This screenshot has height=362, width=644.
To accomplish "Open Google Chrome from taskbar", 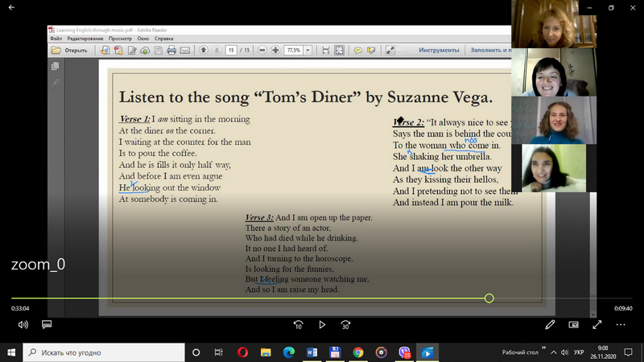I will tap(358, 352).
